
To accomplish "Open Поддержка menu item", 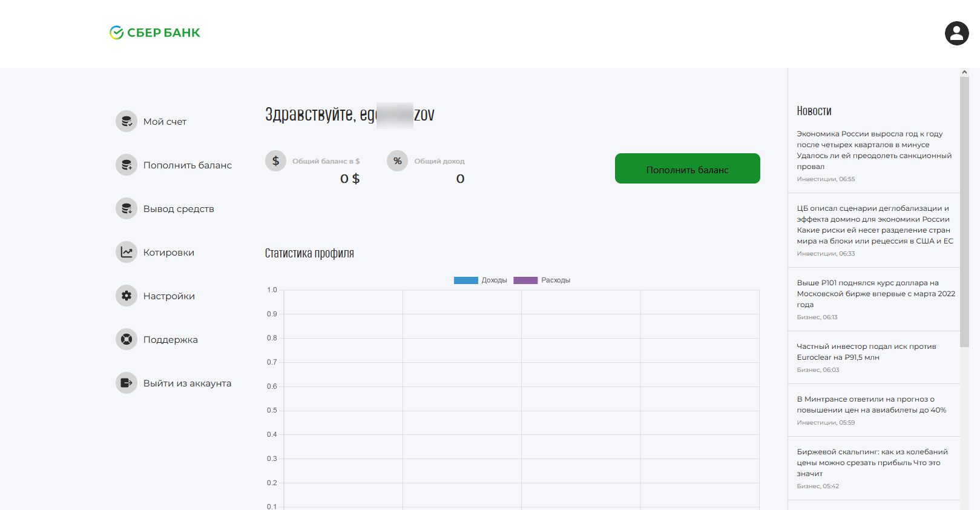I will [171, 340].
